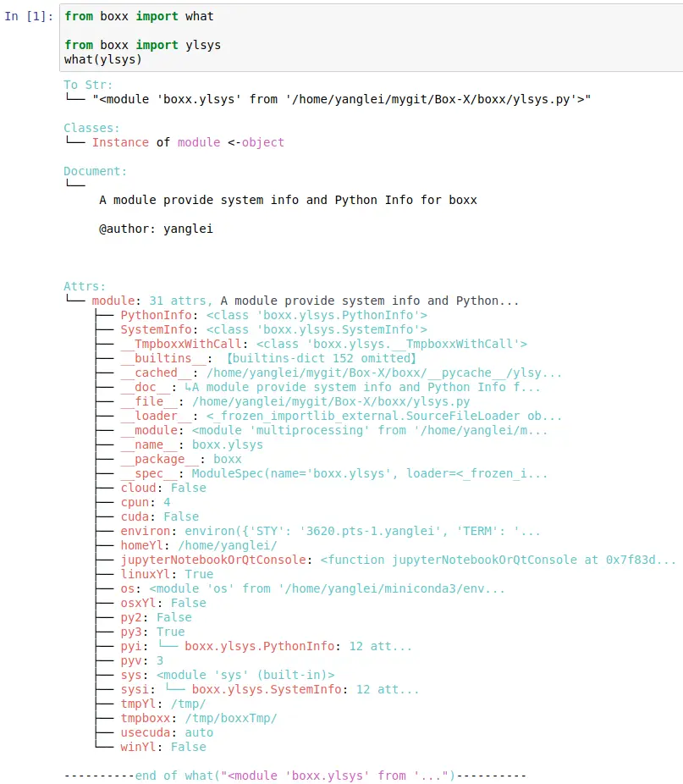
Task: Select the __TmpboxxWithCall attribute row
Action: 324,344
